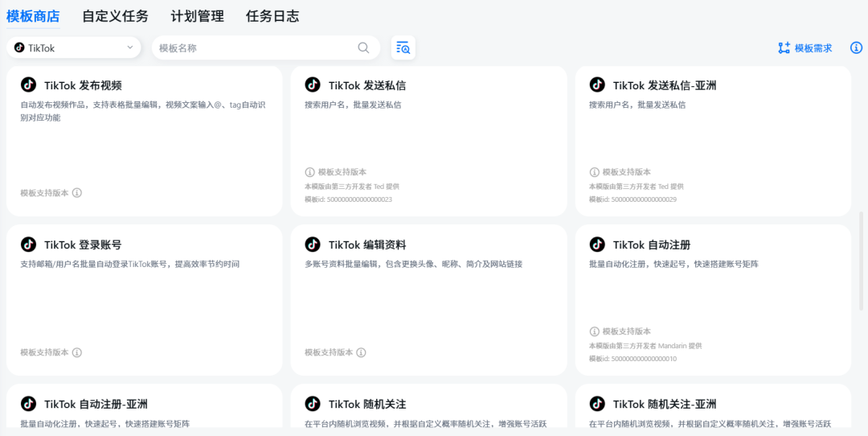
Task: Click the TikTok 随机关注-亚洲 card logo icon
Action: (x=597, y=403)
